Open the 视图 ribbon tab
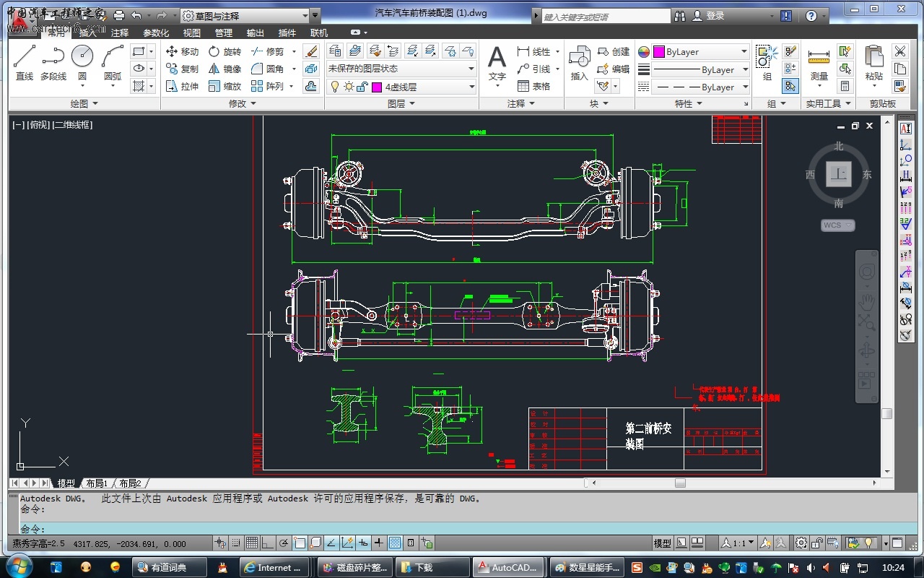Image resolution: width=924 pixels, height=578 pixels. pos(192,33)
